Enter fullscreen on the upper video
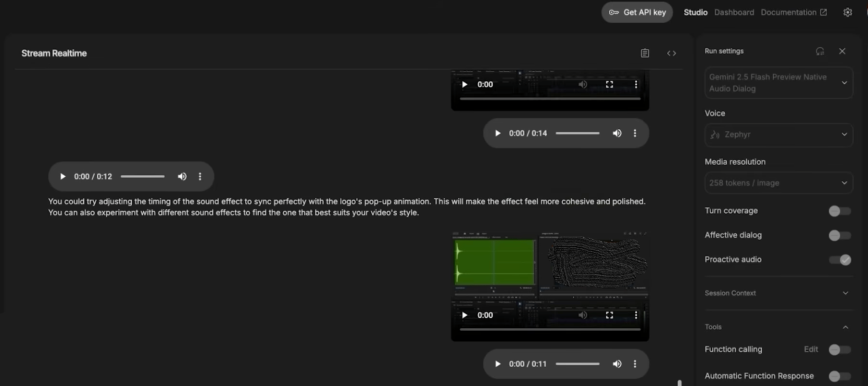 (609, 85)
